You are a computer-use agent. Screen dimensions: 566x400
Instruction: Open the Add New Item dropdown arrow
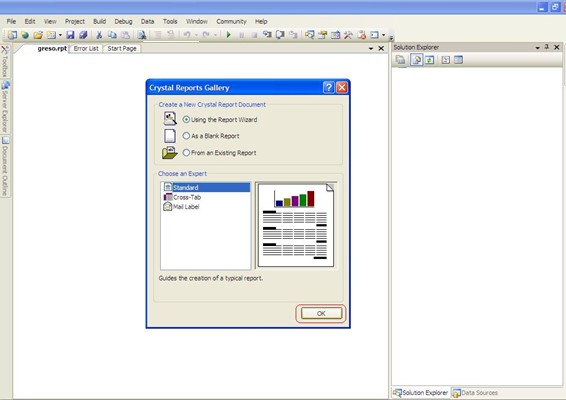(x=60, y=35)
